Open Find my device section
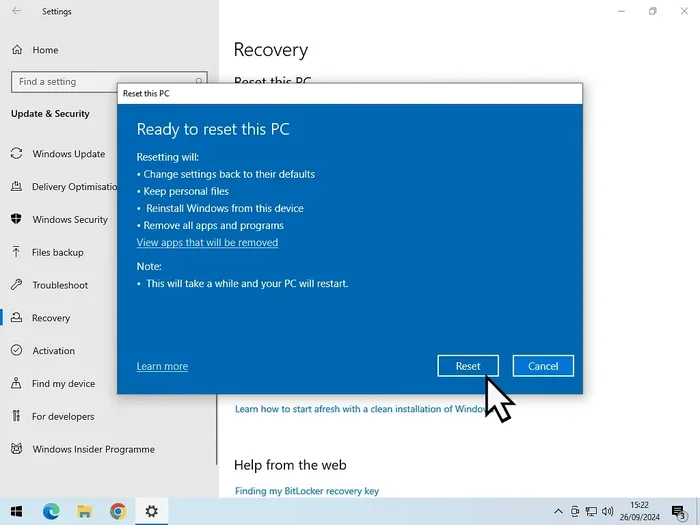This screenshot has height=525, width=700. (x=63, y=383)
